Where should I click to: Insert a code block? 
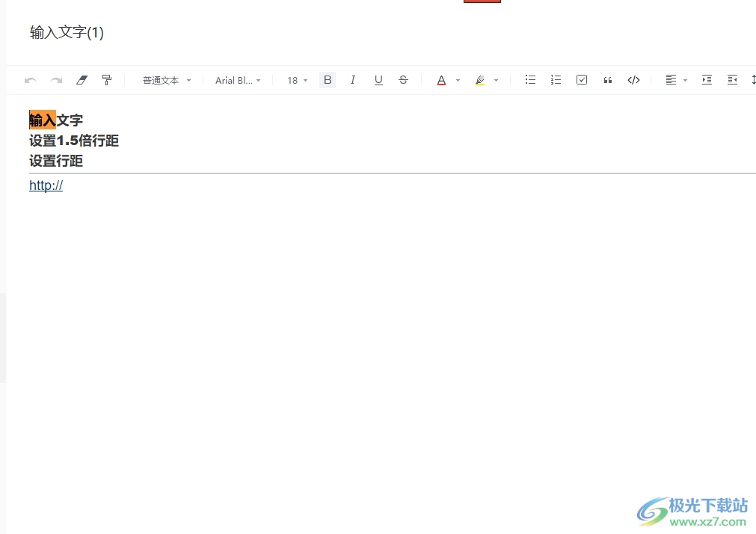[x=633, y=80]
